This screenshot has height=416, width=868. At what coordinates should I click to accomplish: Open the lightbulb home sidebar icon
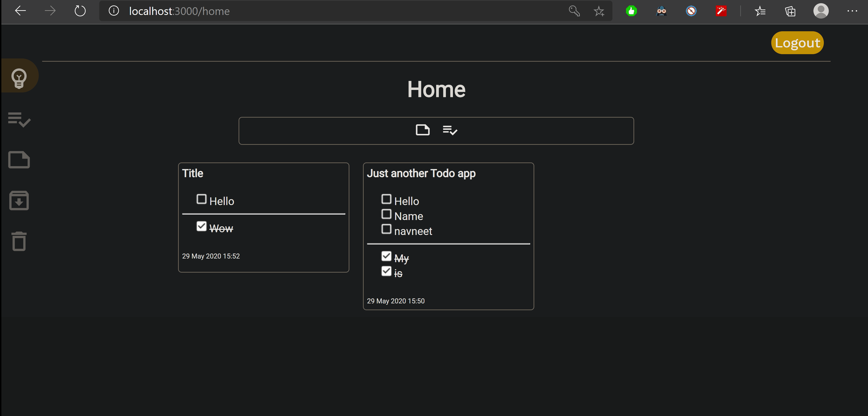pos(19,78)
